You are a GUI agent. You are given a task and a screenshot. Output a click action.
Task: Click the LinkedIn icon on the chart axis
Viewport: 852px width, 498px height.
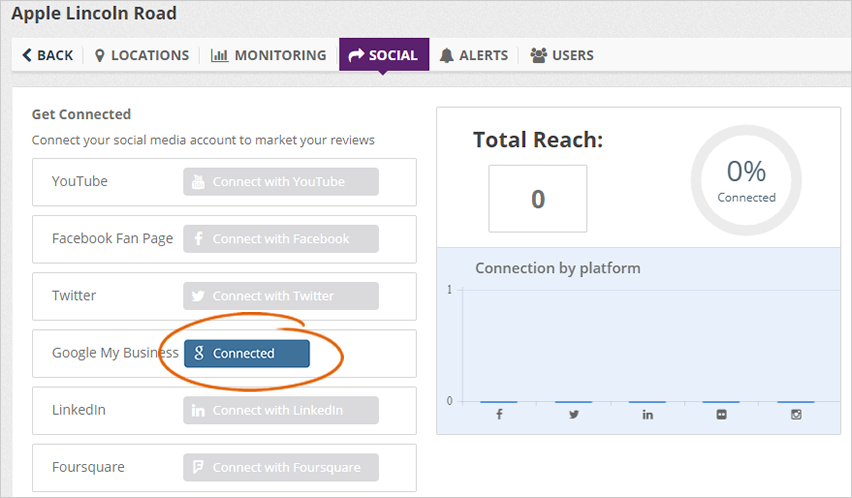pyautogui.click(x=648, y=414)
